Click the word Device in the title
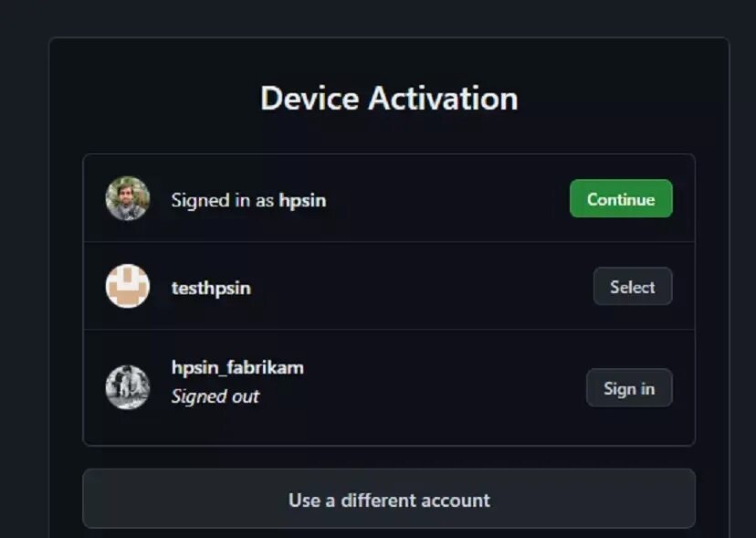The image size is (756, 538). click(310, 99)
